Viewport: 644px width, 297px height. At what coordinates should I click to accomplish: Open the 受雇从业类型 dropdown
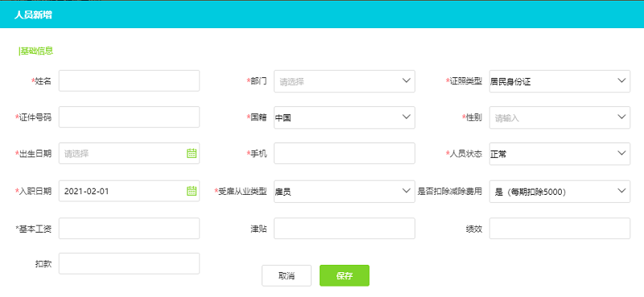pos(345,191)
